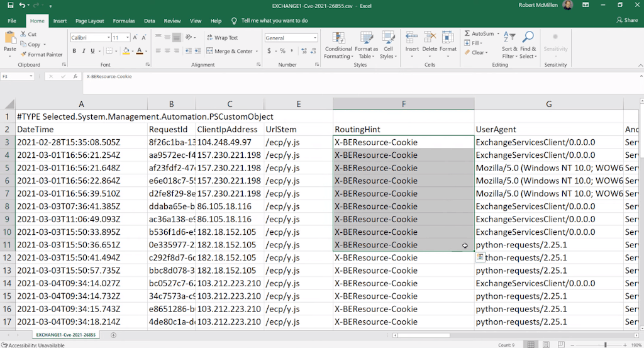644x348 pixels.
Task: Click the decrease indent icon
Action: point(189,51)
